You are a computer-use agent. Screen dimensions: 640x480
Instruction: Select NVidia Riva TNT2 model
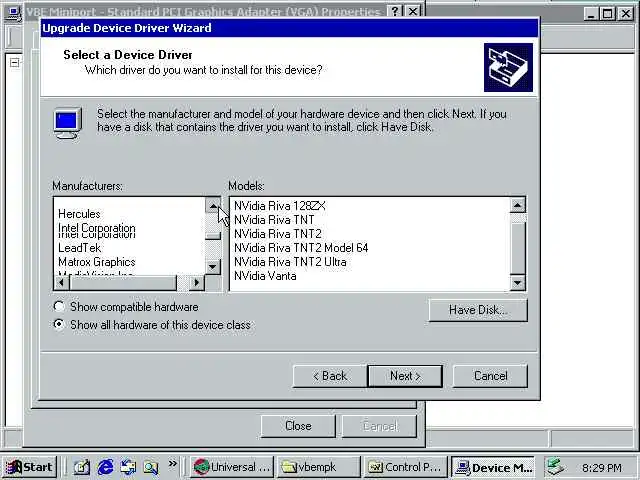tap(278, 234)
